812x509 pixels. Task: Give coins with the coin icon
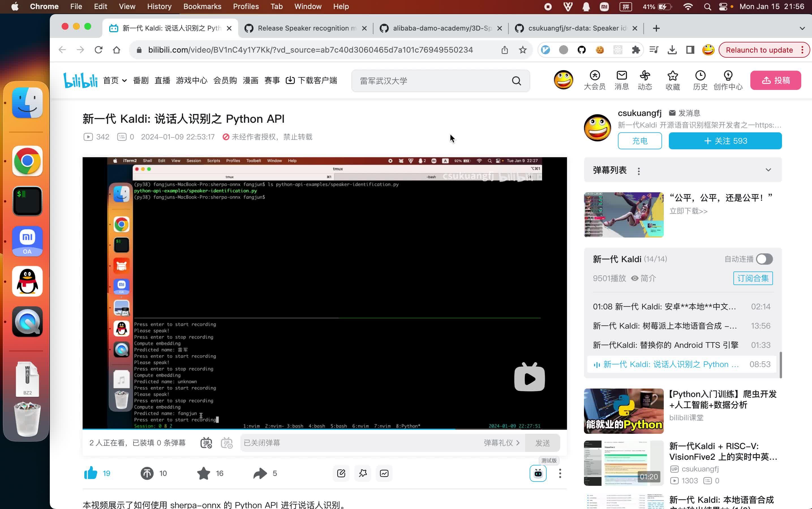coord(147,473)
